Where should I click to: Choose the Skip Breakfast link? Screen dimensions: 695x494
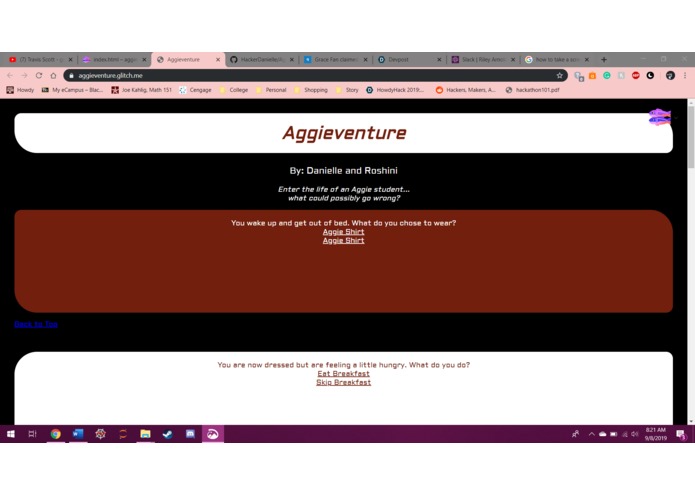[x=344, y=382]
